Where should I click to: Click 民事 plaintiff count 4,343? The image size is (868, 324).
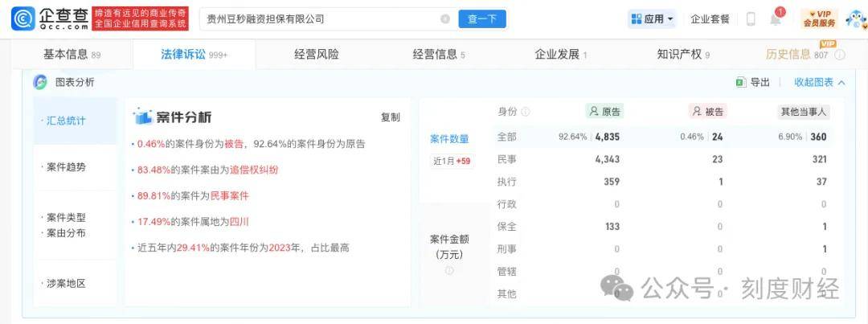point(608,159)
